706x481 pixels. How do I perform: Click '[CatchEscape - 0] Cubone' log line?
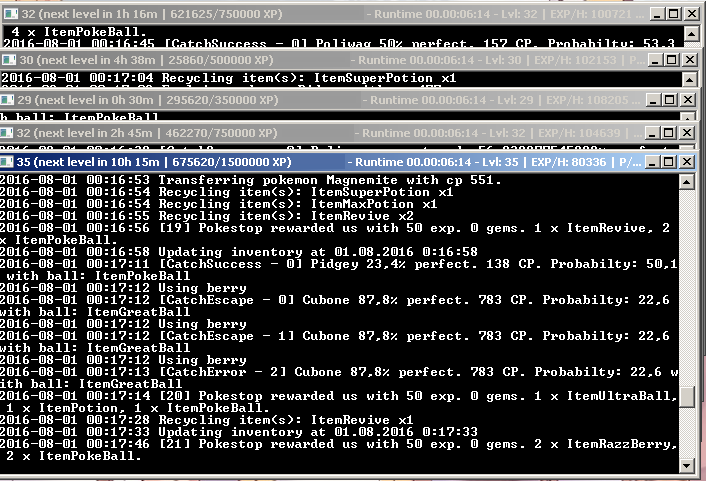(x=335, y=306)
